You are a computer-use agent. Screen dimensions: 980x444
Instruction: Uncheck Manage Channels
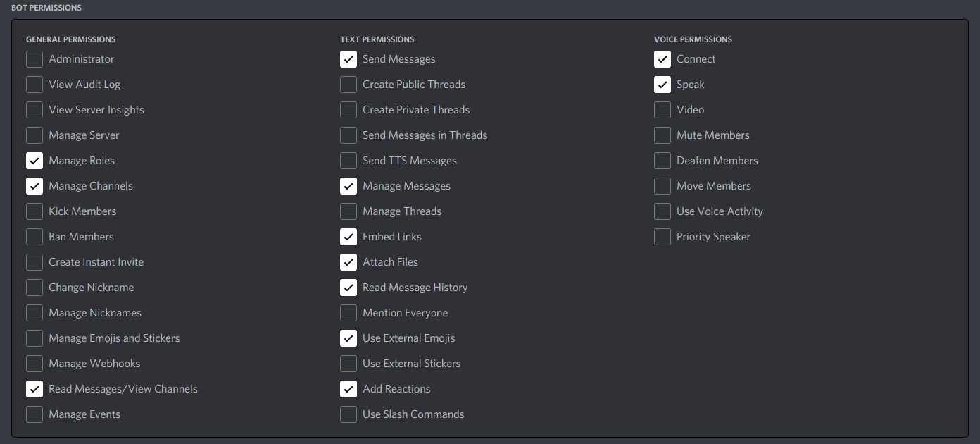[x=34, y=186]
